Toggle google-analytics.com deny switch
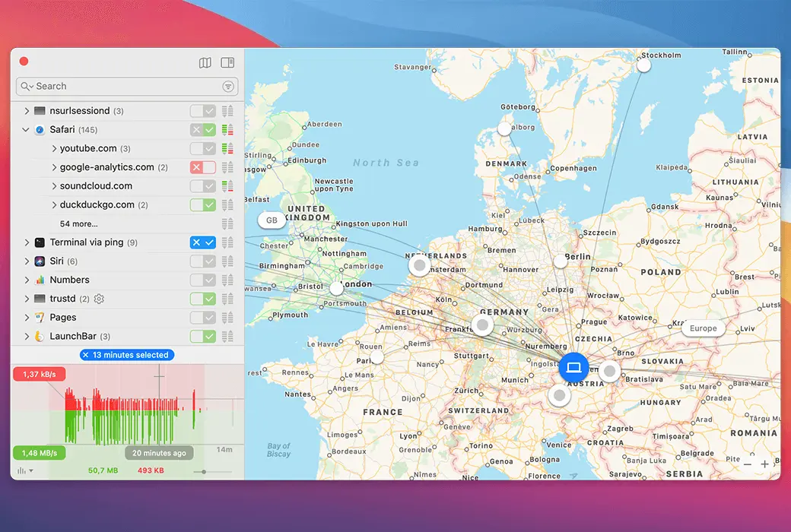The height and width of the screenshot is (532, 791). point(203,167)
